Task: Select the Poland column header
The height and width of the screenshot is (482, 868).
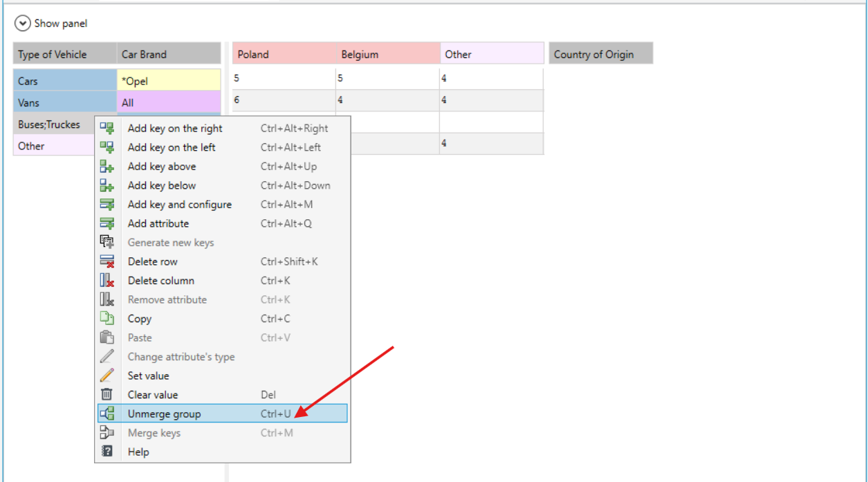Action: tap(284, 54)
